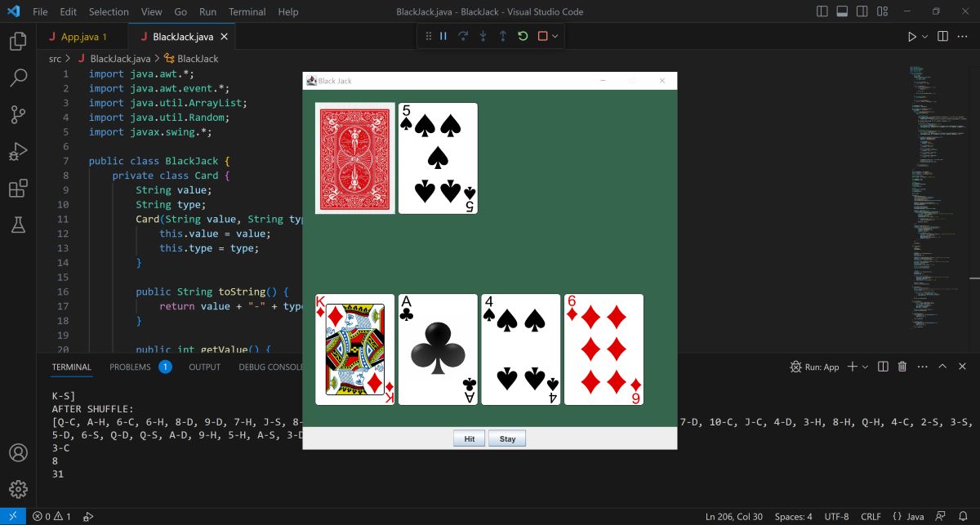This screenshot has width=980, height=525.
Task: Toggle the Secondary Side Bar layout
Action: coord(862,11)
